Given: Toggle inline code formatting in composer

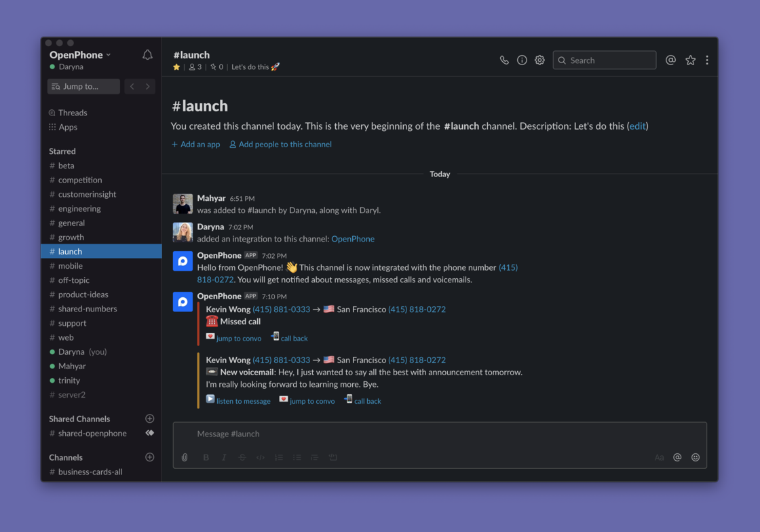Looking at the screenshot, I should click(x=261, y=457).
